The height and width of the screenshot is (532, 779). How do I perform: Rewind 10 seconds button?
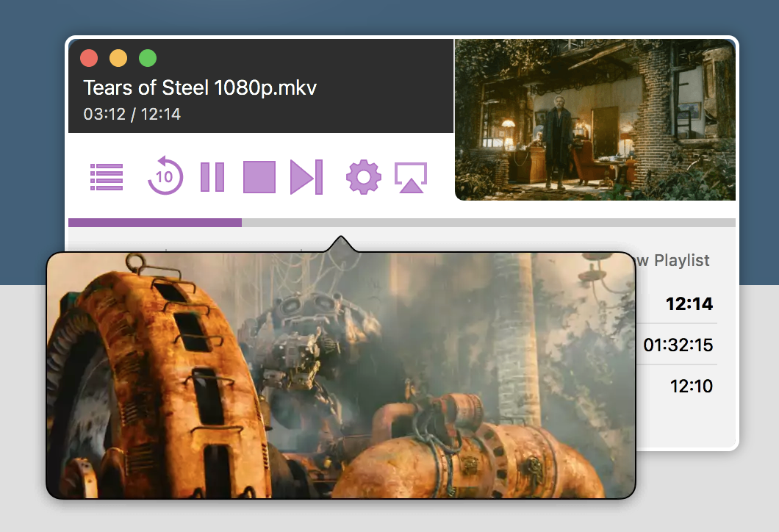(x=165, y=176)
